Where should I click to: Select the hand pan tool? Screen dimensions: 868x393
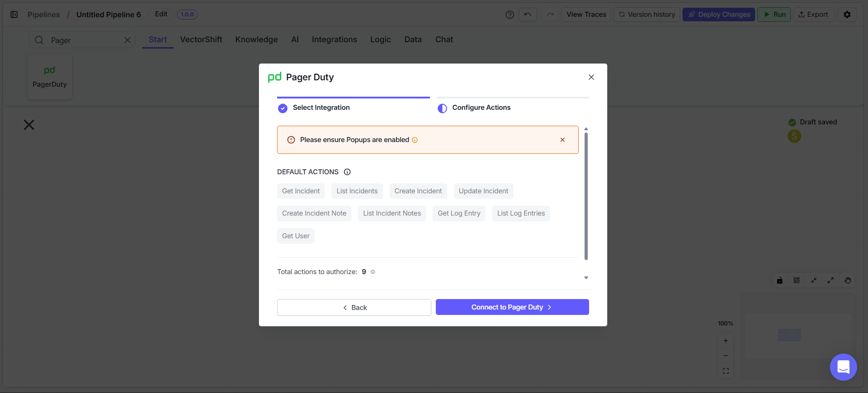[x=848, y=280]
